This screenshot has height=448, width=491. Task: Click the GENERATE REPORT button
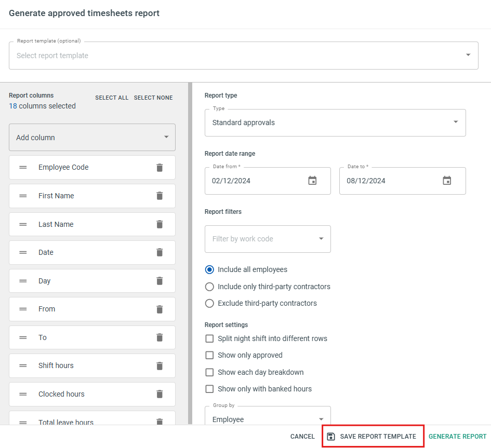click(457, 437)
